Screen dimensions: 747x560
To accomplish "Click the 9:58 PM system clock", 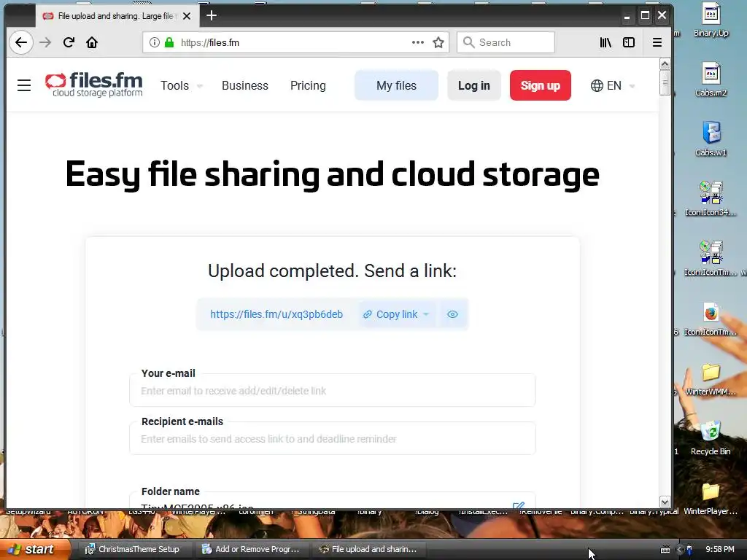I will (720, 549).
